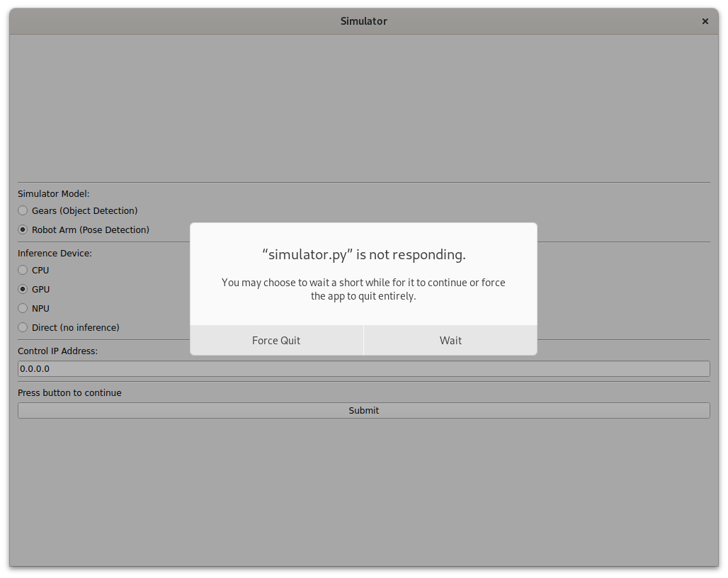Screen dimensions: 728x578
Task: Choose CPU as inference device
Action: click(x=23, y=270)
